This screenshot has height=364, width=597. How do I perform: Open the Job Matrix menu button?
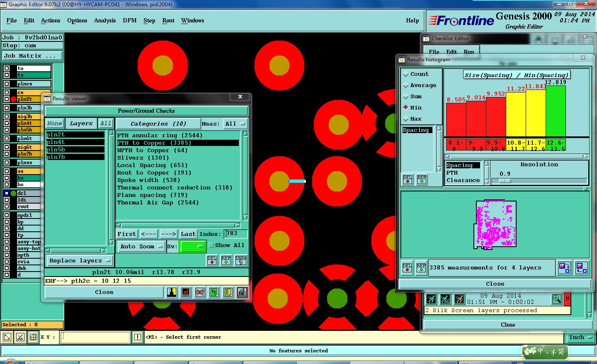click(32, 56)
